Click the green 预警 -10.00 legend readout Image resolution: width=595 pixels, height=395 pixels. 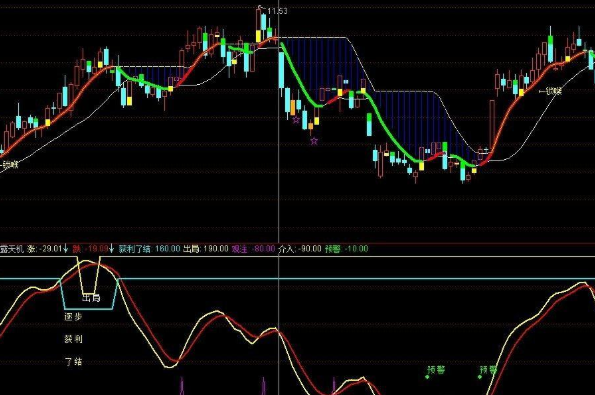pos(346,249)
